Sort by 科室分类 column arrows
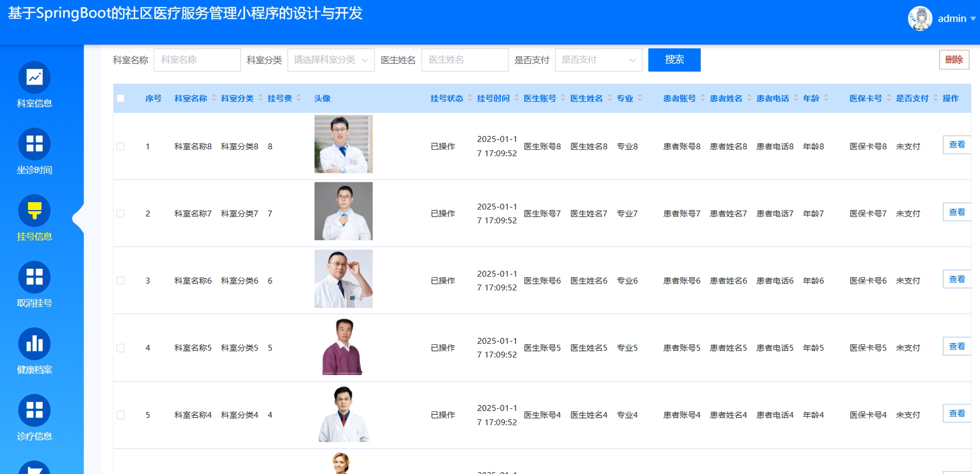Image resolution: width=980 pixels, height=474 pixels. pos(261,98)
